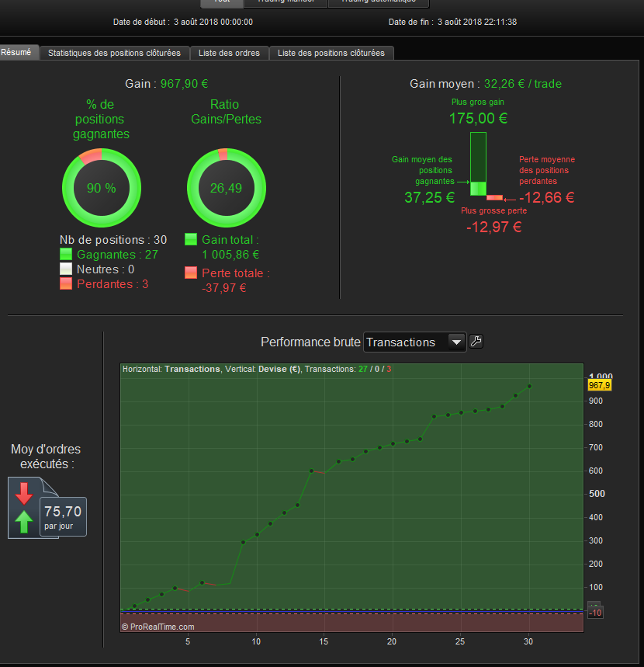The height and width of the screenshot is (667, 644).
Task: Click the Gagnantes : 27 label
Action: click(x=117, y=255)
